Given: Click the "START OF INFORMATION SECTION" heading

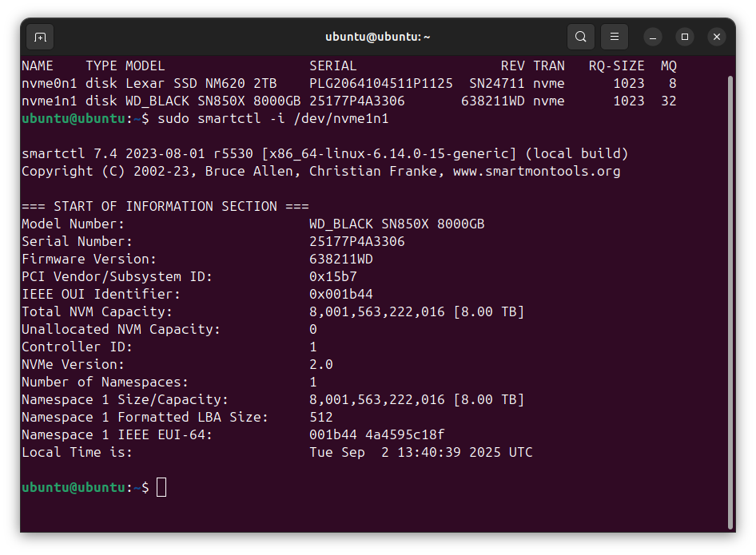Looking at the screenshot, I should coord(165,206).
